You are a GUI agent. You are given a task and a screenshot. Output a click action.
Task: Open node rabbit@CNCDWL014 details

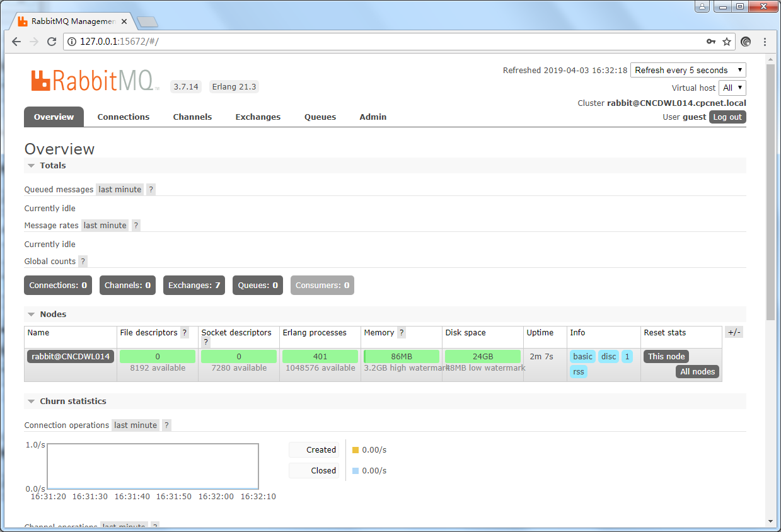tap(71, 356)
